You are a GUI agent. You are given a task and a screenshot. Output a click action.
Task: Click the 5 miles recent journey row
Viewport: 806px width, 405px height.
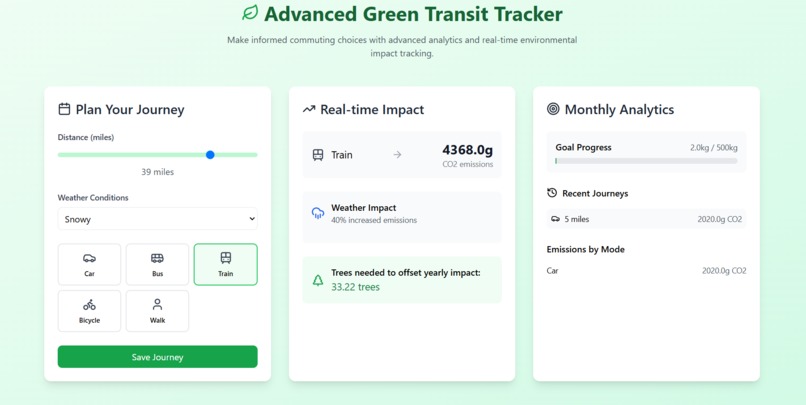coord(646,219)
